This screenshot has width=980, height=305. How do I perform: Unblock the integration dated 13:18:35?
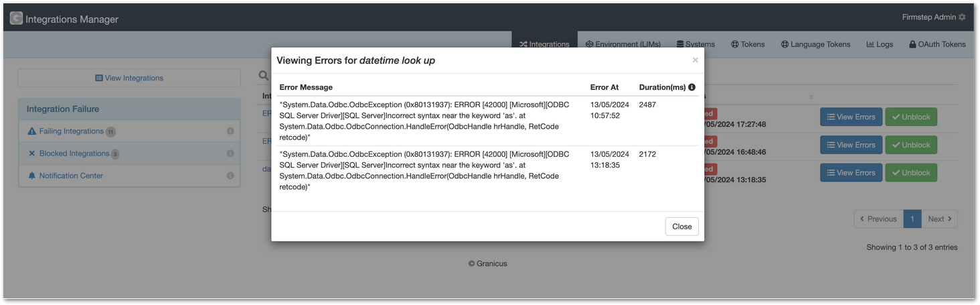(911, 172)
